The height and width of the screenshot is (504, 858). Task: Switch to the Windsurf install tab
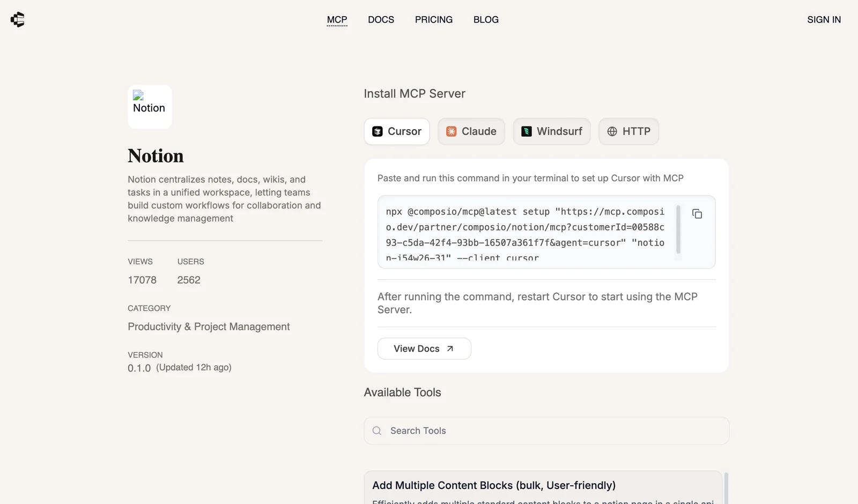click(552, 131)
